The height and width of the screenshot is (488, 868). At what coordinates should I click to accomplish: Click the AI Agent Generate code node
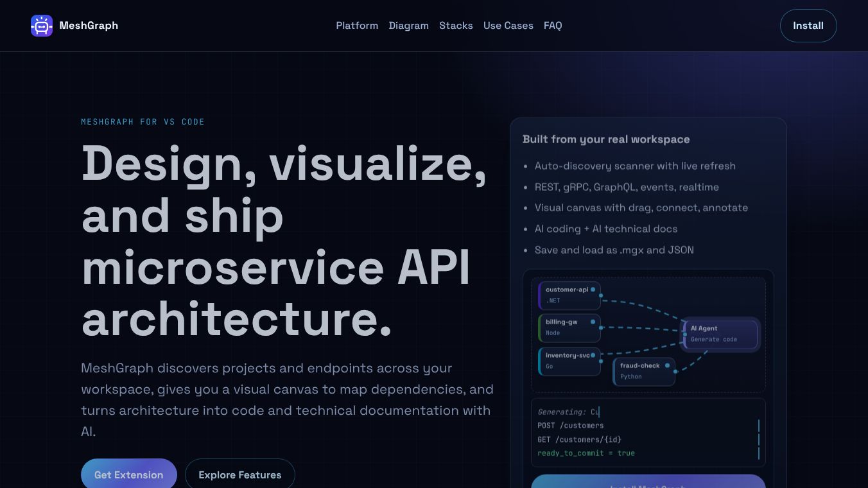click(720, 334)
